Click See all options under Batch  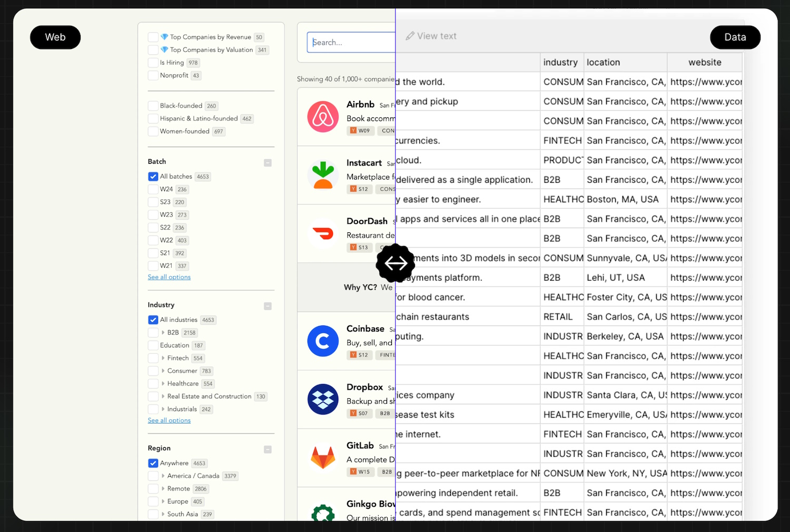coord(169,277)
